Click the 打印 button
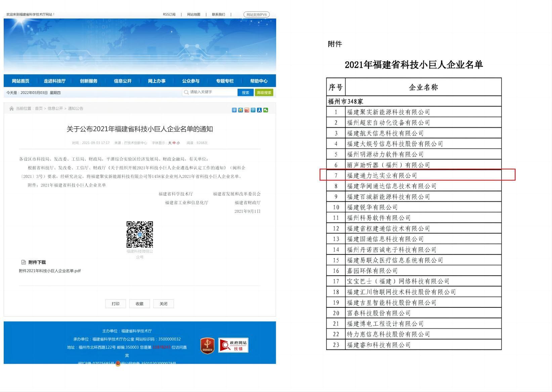The image size is (552, 392). (x=116, y=304)
